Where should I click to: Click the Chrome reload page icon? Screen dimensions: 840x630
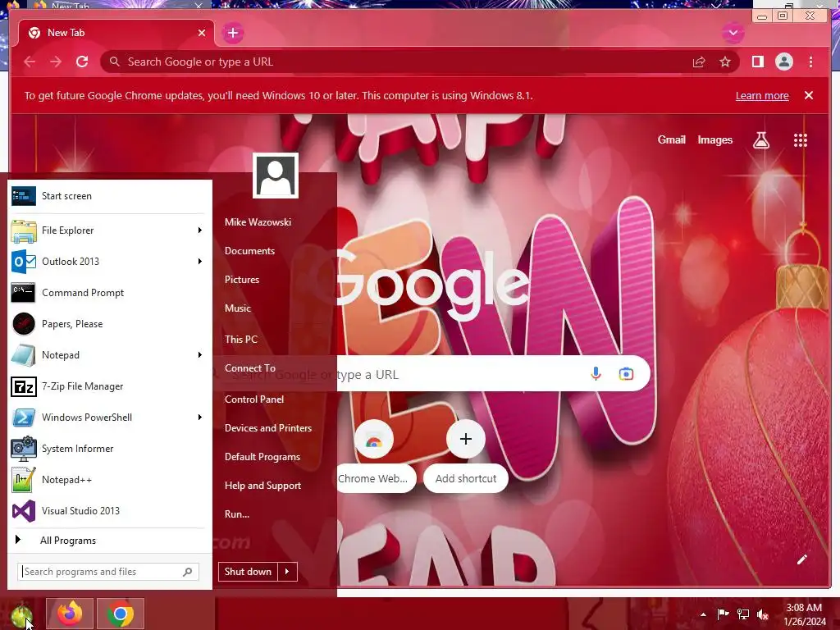tap(82, 62)
